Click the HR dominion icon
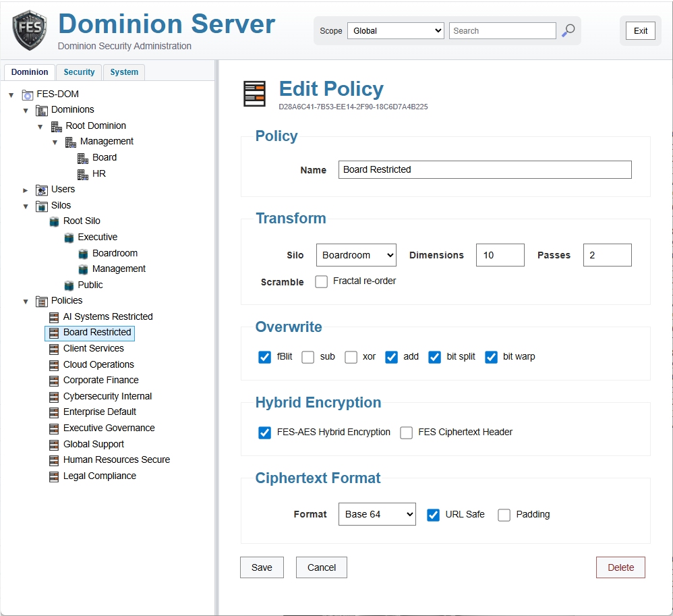Image resolution: width=673 pixels, height=616 pixels. click(83, 174)
